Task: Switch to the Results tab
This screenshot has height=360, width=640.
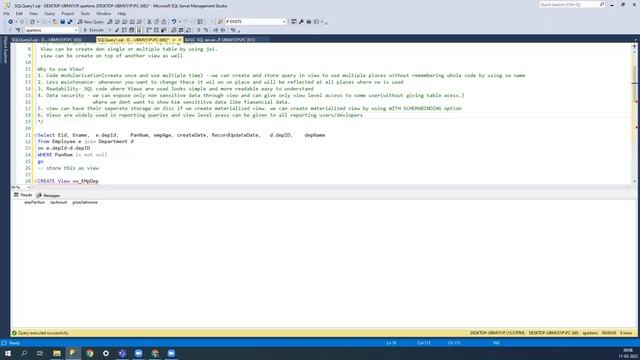Action: (23, 195)
